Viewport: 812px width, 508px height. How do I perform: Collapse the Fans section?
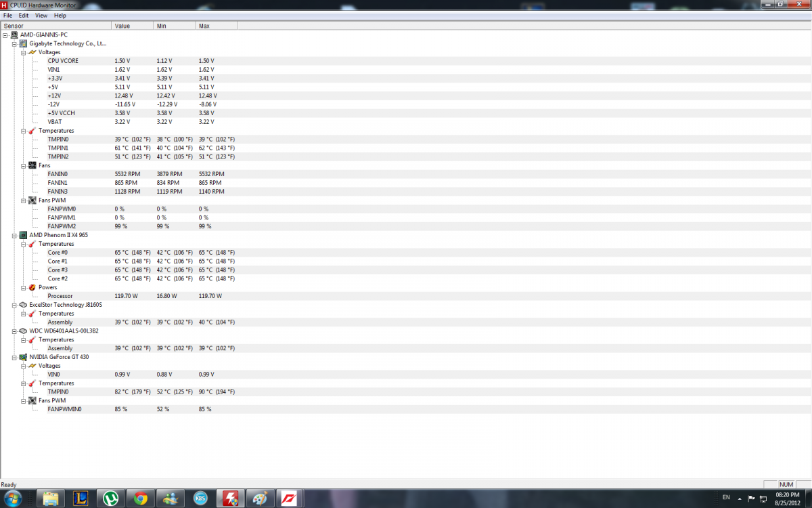pyautogui.click(x=23, y=165)
